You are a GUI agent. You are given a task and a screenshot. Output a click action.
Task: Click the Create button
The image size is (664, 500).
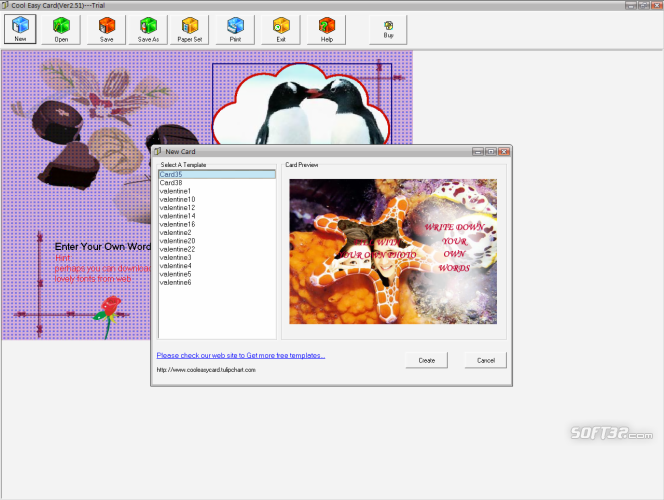(x=426, y=360)
